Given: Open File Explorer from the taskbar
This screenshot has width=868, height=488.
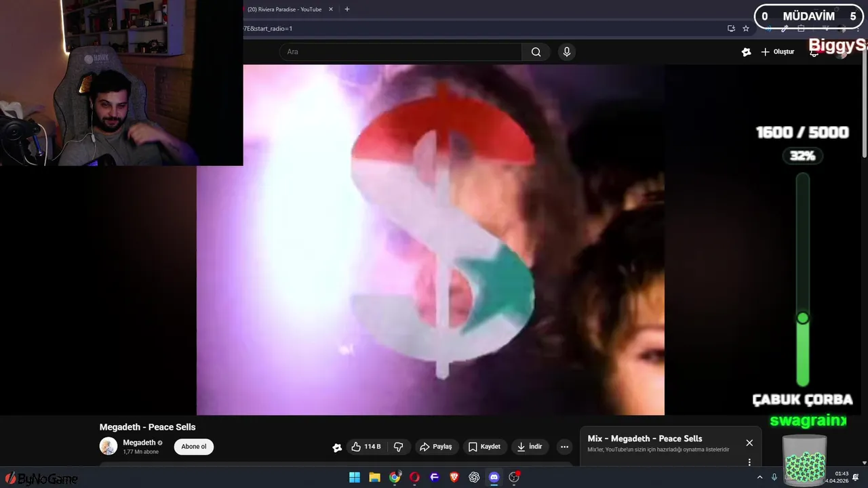Looking at the screenshot, I should (374, 477).
